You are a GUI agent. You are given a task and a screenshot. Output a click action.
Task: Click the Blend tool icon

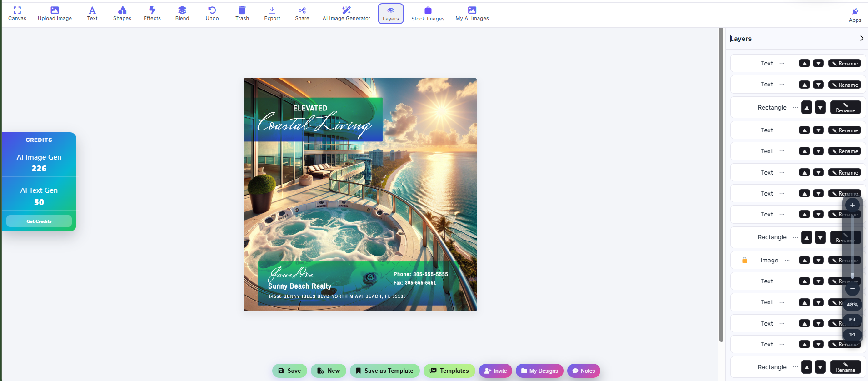point(182,14)
